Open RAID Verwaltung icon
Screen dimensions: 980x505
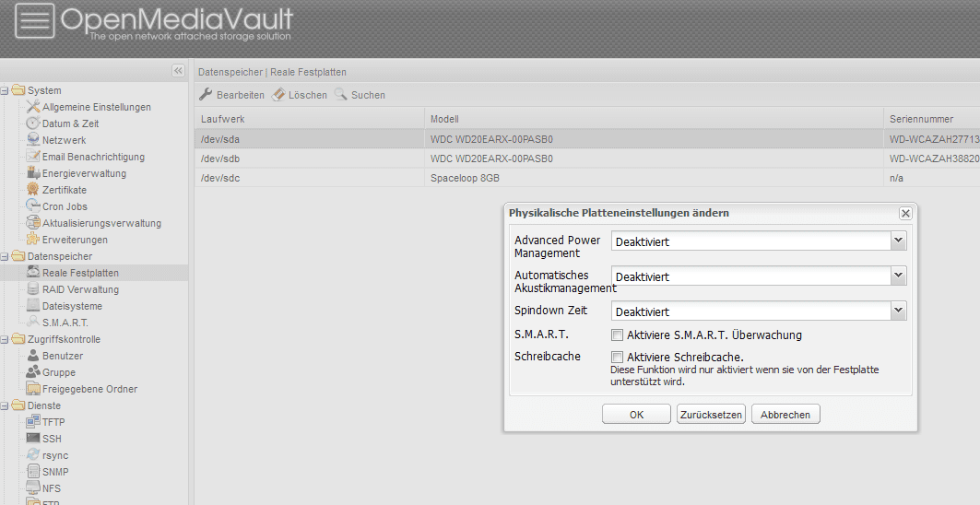(33, 288)
